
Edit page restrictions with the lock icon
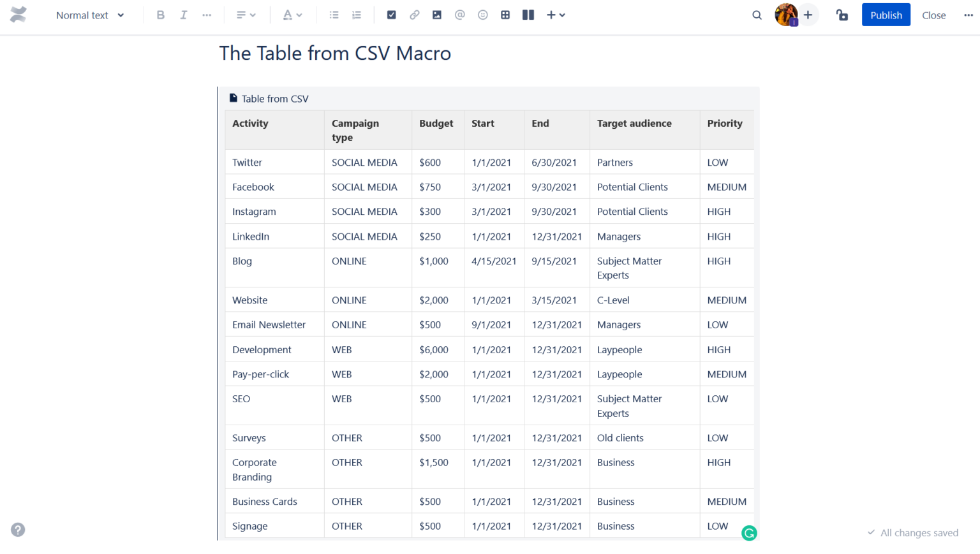(x=842, y=15)
